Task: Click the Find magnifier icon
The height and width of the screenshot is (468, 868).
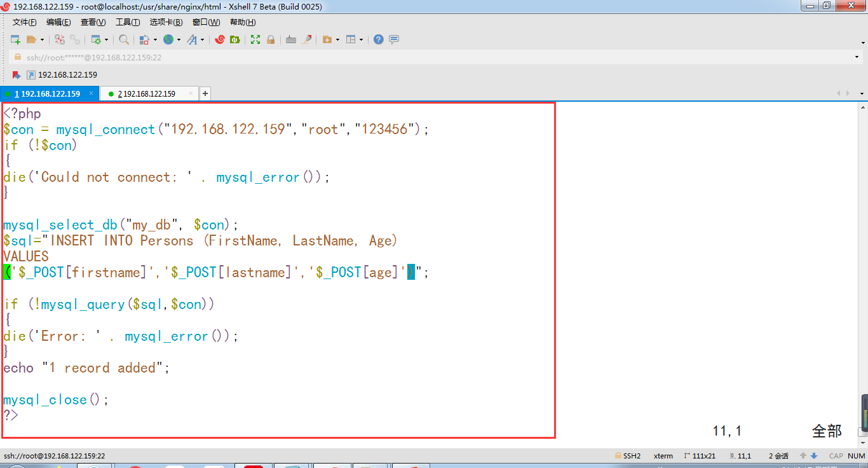Action: [124, 39]
